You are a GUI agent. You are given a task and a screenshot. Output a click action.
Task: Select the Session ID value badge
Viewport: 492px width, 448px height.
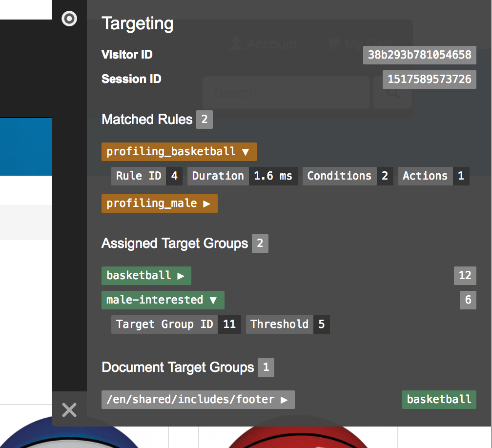[429, 79]
